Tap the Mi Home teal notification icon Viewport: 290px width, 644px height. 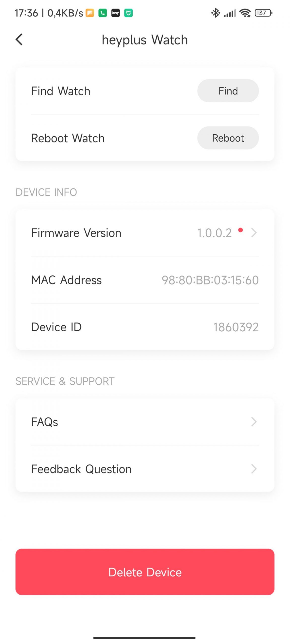point(128,13)
